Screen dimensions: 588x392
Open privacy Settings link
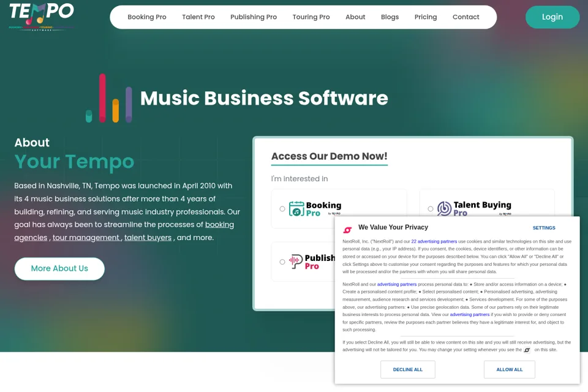pos(544,228)
